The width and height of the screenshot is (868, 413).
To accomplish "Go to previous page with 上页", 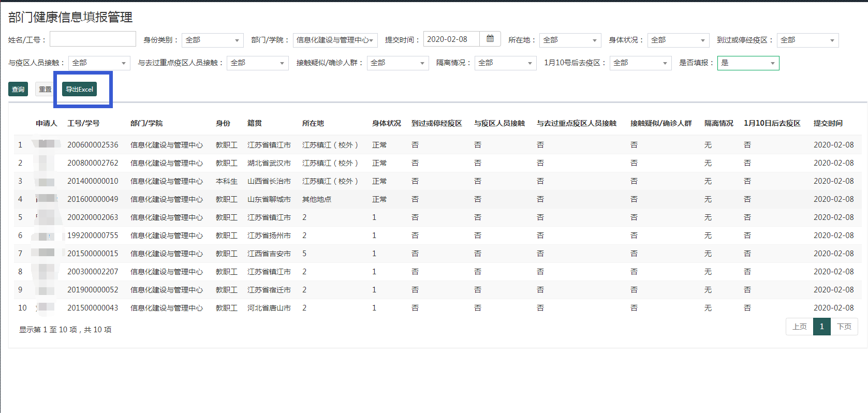I will tap(799, 327).
